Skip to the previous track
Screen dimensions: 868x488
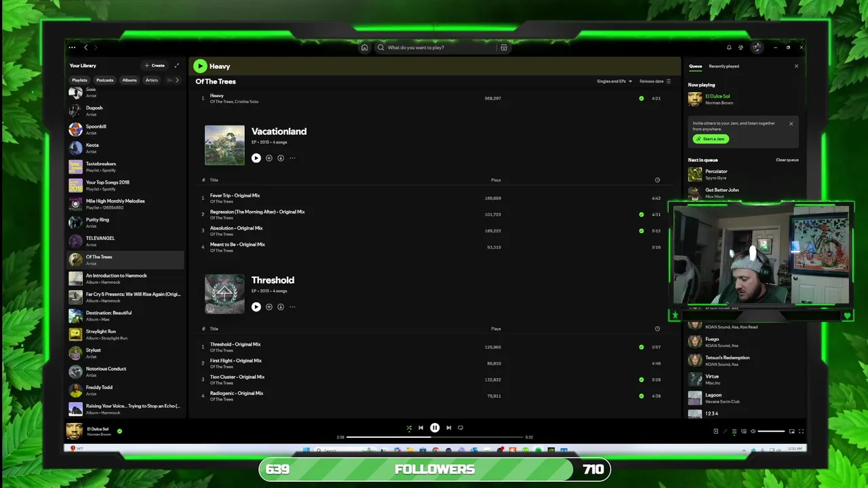click(x=420, y=428)
